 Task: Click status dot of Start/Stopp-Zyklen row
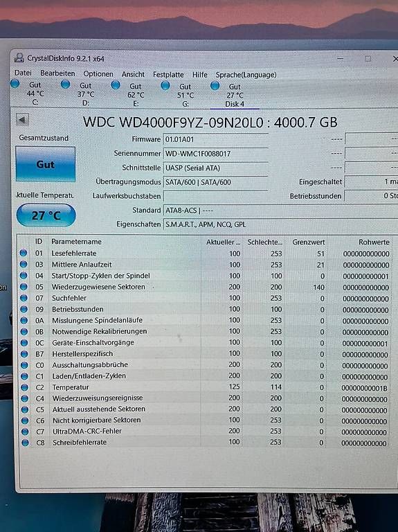click(x=24, y=275)
